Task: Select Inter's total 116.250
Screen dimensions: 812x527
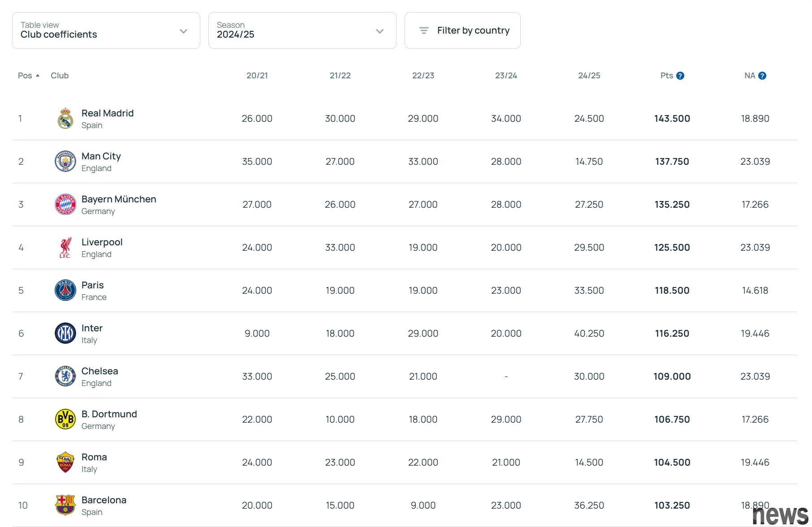Action: [x=672, y=334]
